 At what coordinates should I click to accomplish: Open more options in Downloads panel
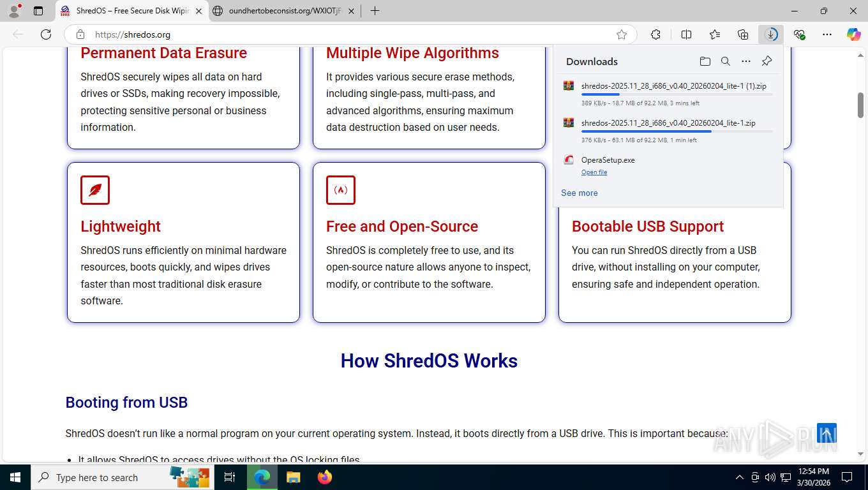coord(746,61)
